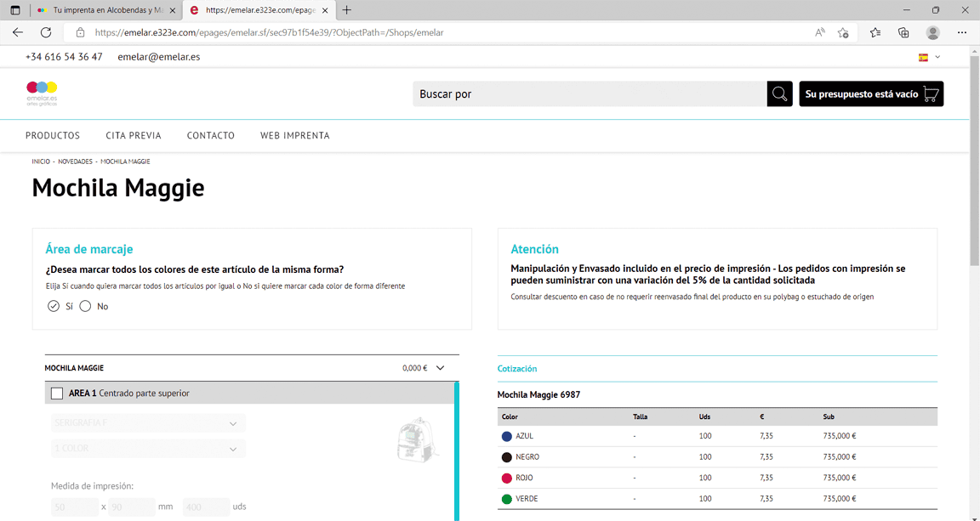Open the CITA PREVIA menu item
The height and width of the screenshot is (521, 980).
133,135
